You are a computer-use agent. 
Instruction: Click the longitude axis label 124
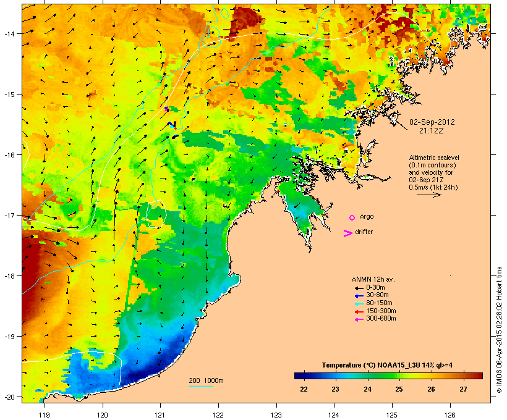pos(334,415)
